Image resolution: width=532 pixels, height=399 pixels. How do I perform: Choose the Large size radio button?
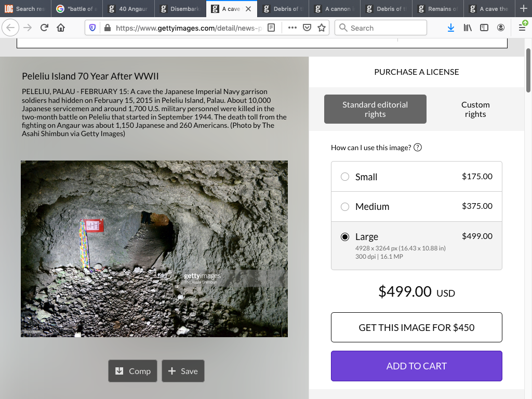pyautogui.click(x=345, y=237)
